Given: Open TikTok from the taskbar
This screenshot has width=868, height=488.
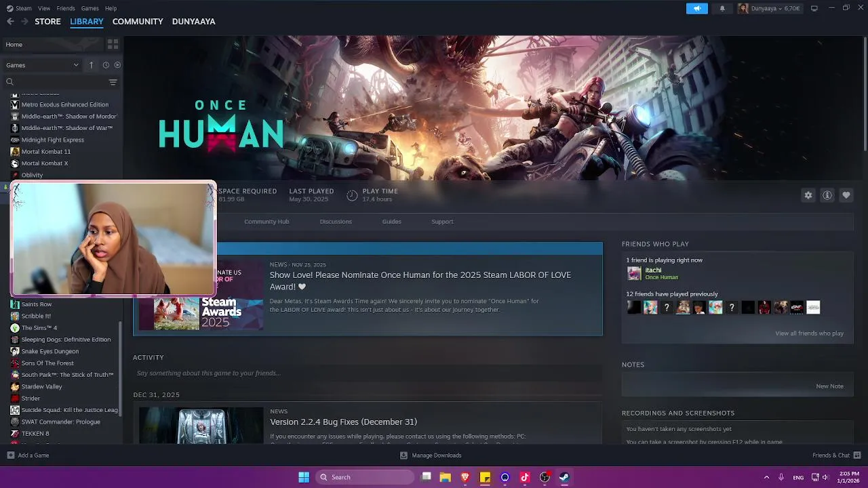Looking at the screenshot, I should tap(525, 477).
